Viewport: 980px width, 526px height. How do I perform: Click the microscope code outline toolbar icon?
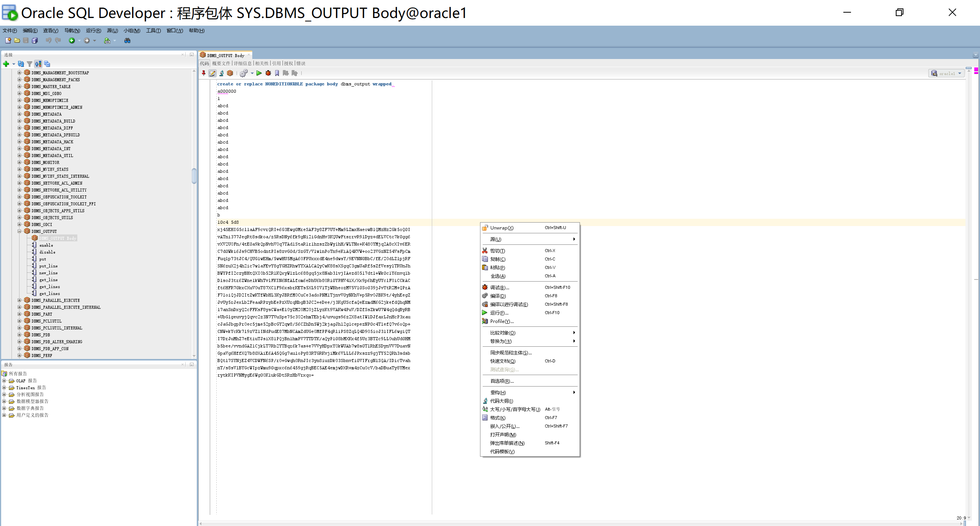tap(221, 73)
